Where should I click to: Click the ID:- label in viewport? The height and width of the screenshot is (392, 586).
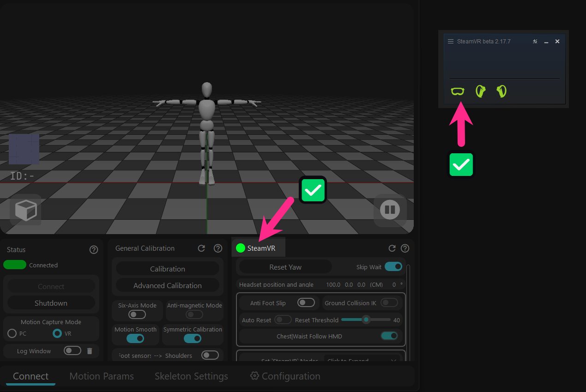[22, 176]
